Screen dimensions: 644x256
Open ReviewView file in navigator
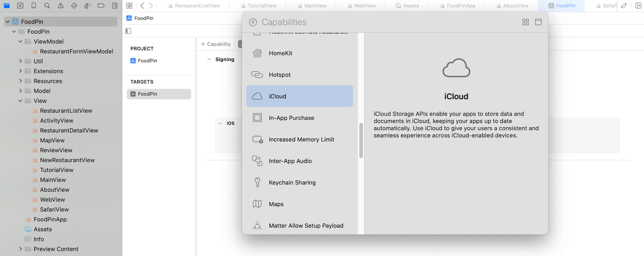pyautogui.click(x=52, y=150)
